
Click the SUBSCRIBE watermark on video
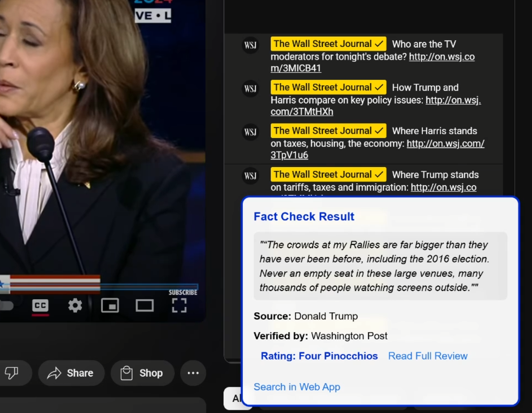coord(183,292)
